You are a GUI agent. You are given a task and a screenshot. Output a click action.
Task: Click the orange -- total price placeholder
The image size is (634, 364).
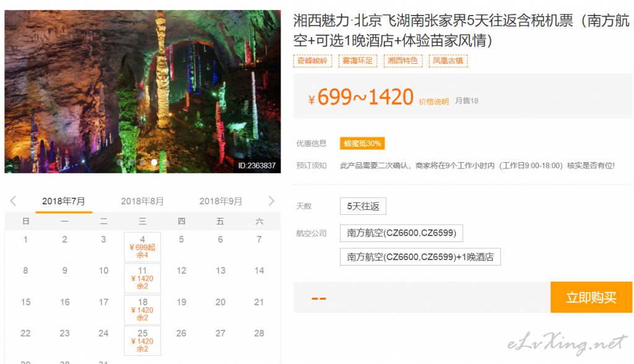click(x=319, y=298)
